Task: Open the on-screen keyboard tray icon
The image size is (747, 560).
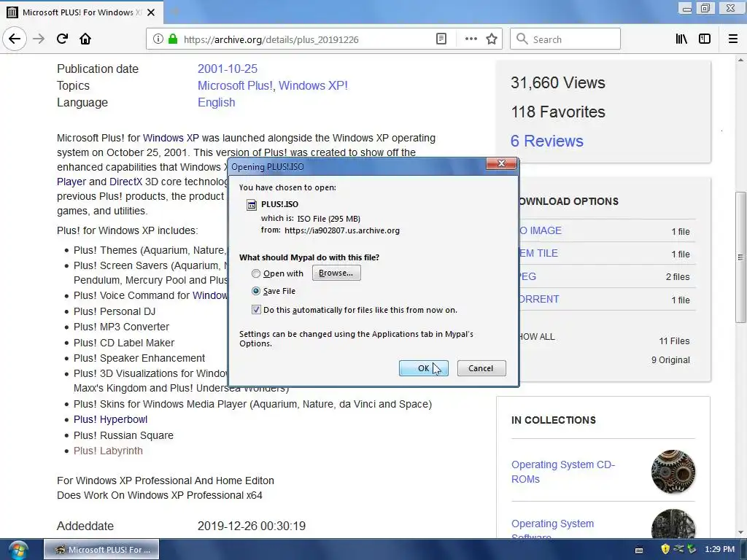Action: 639,550
